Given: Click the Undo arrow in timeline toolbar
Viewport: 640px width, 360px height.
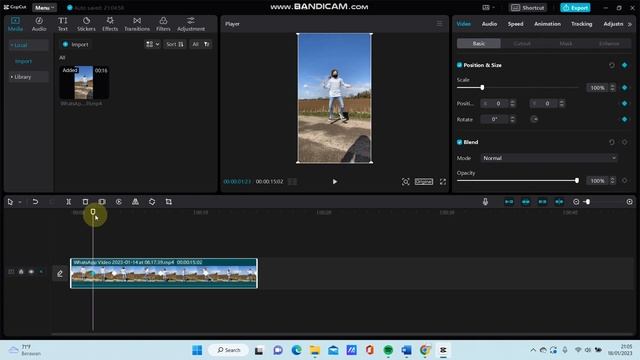Looking at the screenshot, I should (35, 202).
